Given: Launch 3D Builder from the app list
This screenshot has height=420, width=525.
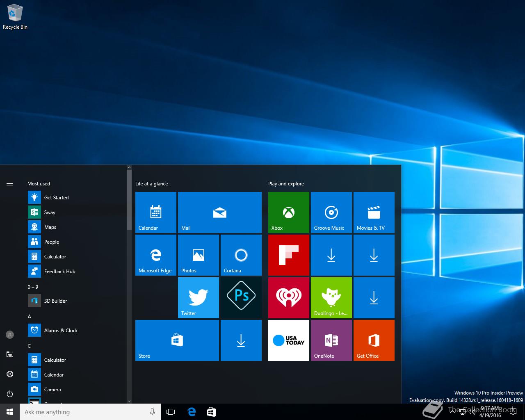Looking at the screenshot, I should click(75, 301).
